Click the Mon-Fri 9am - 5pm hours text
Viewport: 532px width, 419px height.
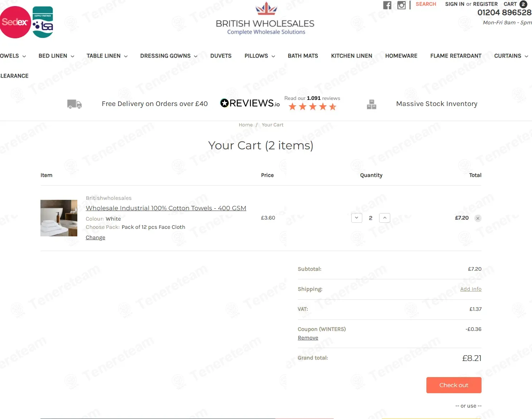[507, 23]
